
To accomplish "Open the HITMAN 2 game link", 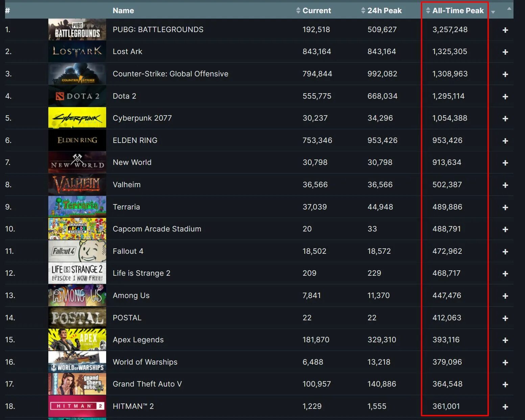I will click(133, 406).
